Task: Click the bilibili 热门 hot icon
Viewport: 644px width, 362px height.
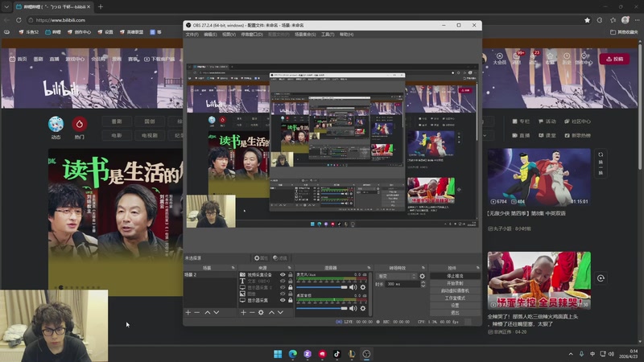Action: [x=79, y=124]
